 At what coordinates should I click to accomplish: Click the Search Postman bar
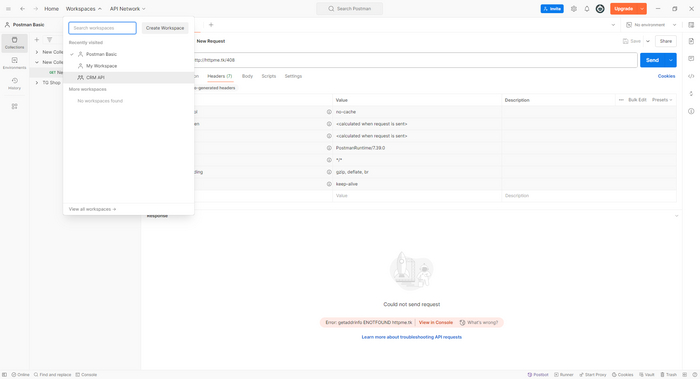pos(350,8)
